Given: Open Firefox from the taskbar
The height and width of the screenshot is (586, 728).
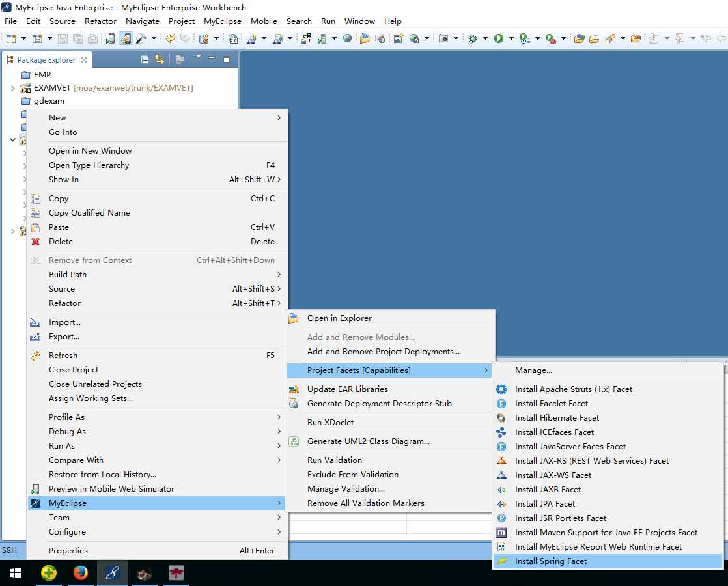Looking at the screenshot, I should [80, 574].
